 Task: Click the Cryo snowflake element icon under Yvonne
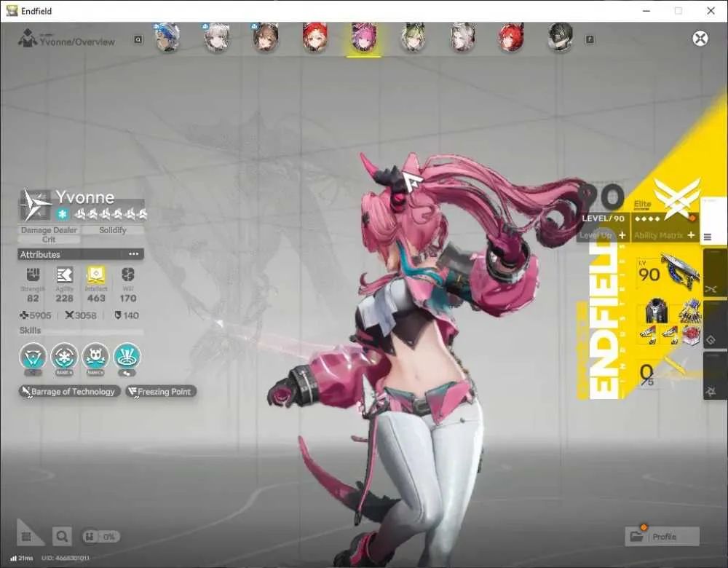pos(62,214)
